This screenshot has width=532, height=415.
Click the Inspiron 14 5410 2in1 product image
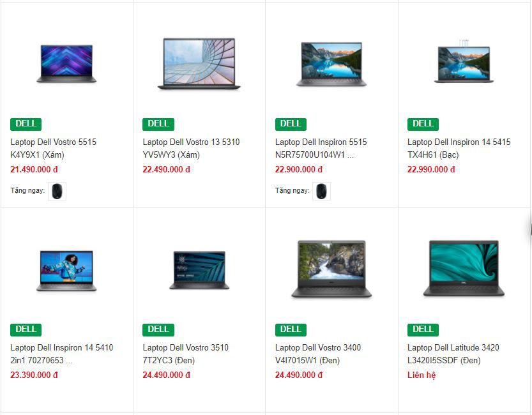(66, 271)
